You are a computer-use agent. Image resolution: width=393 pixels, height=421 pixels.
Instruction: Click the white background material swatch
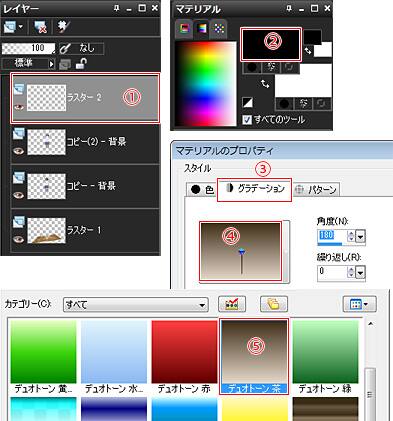point(303,80)
